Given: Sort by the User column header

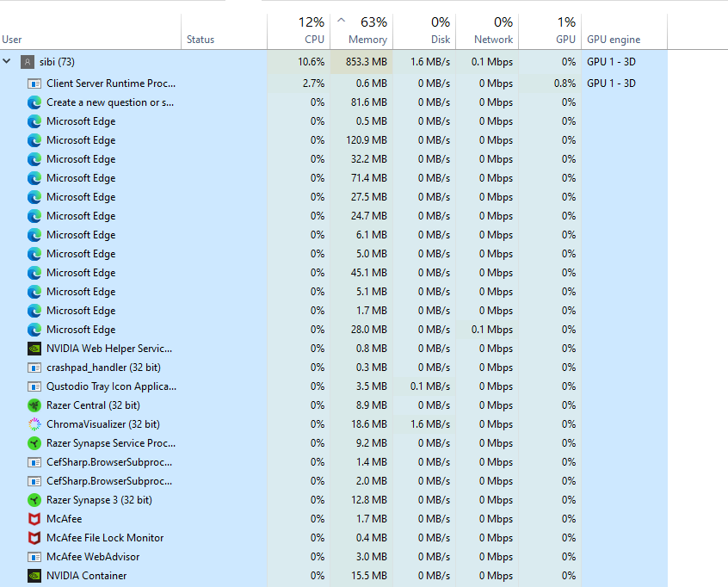Looking at the screenshot, I should 90,32.
